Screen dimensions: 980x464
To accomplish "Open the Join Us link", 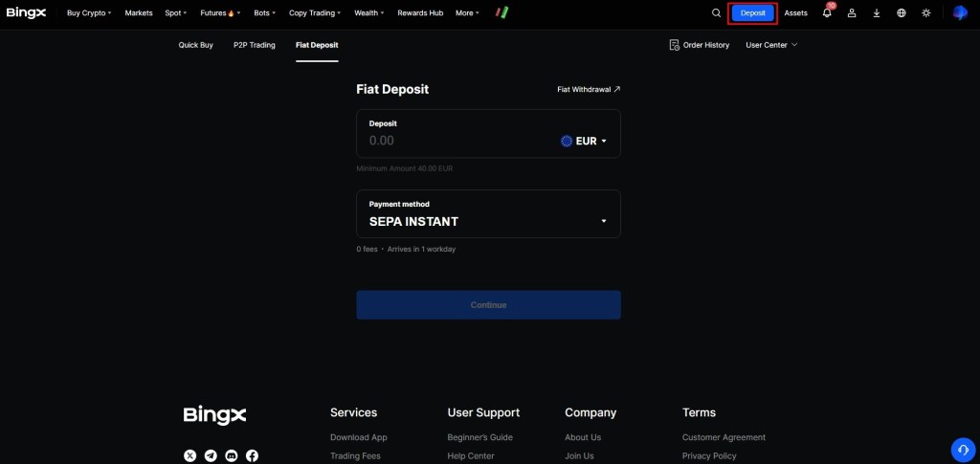I will (579, 456).
